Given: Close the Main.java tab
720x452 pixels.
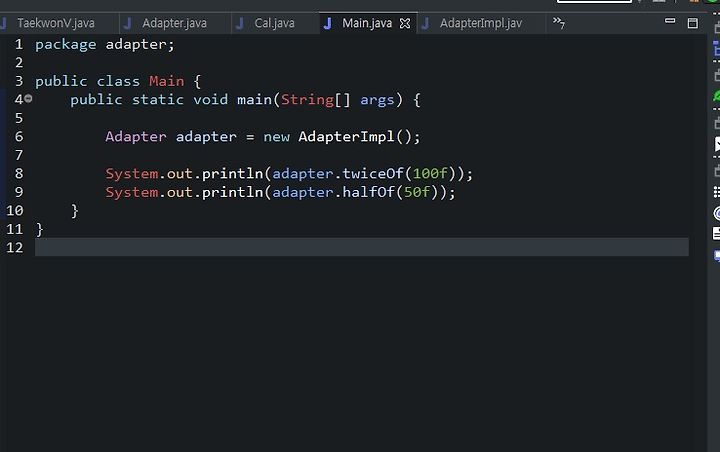Looking at the screenshot, I should click(x=405, y=23).
